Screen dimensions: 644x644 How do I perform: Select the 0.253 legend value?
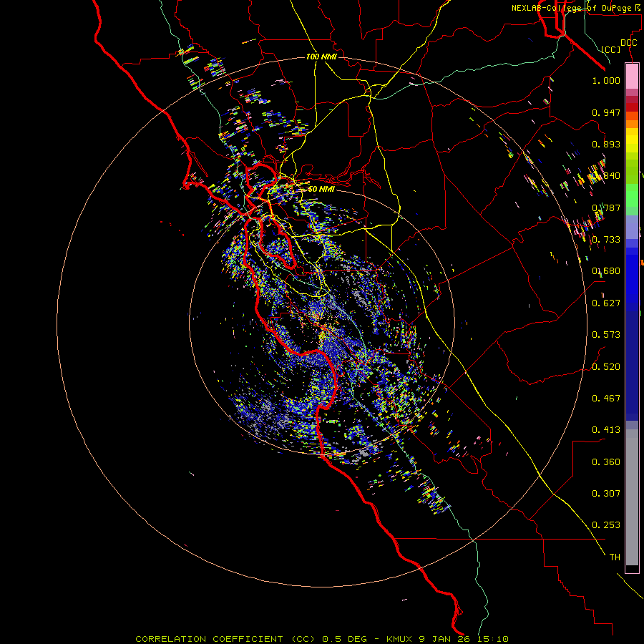[x=606, y=525]
